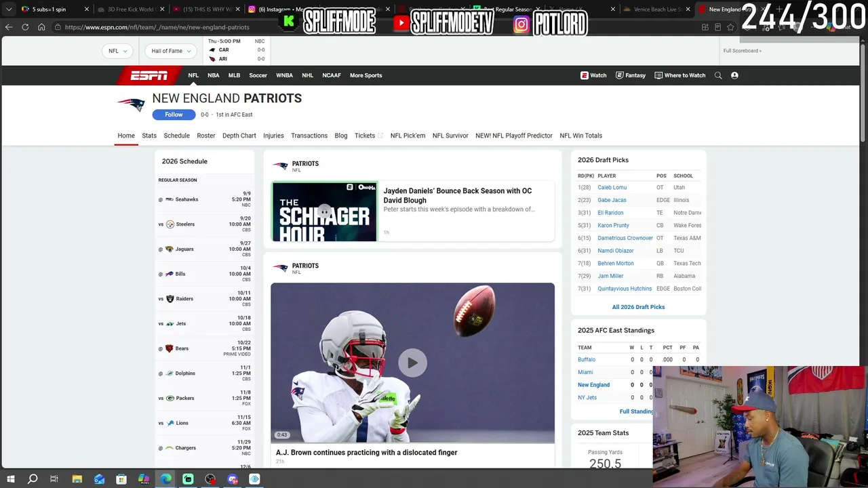This screenshot has height=488, width=868.
Task: Click the Seahawks team logo in the schedule
Action: 170,199
